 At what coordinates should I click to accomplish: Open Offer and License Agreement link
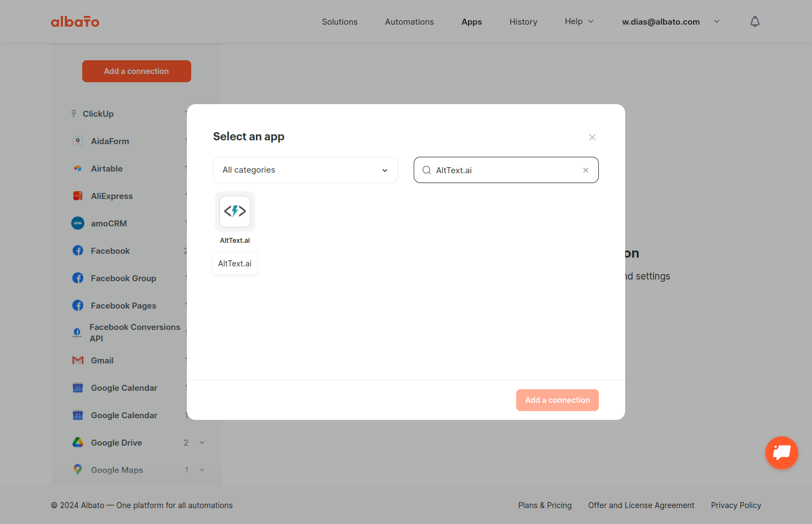[x=641, y=505]
